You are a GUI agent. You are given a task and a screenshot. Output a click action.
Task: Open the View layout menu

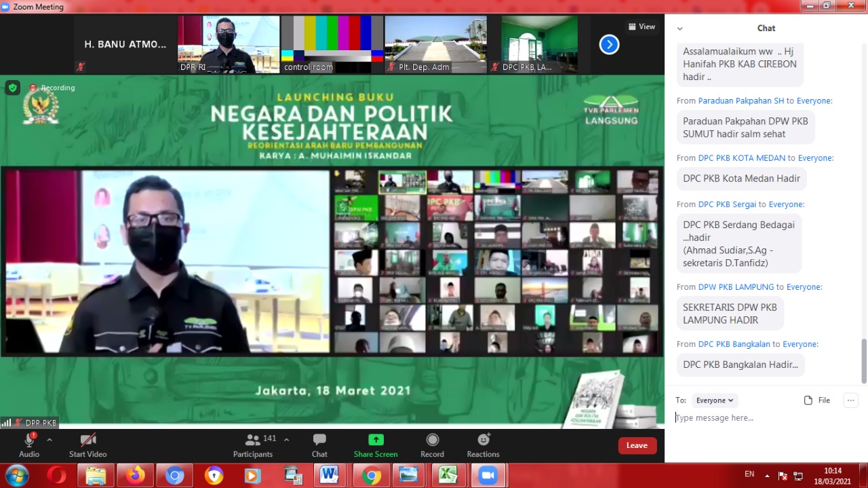[642, 26]
